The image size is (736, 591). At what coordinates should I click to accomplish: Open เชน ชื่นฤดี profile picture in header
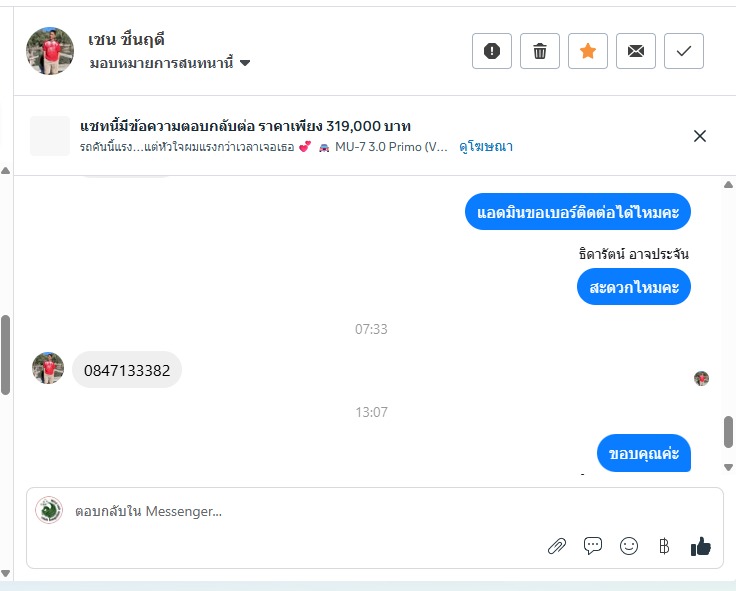coord(50,51)
